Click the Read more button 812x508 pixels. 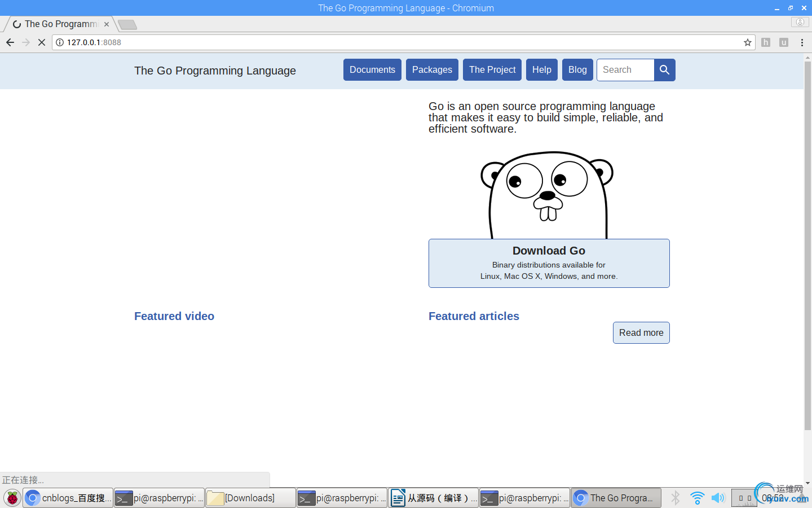coord(641,332)
